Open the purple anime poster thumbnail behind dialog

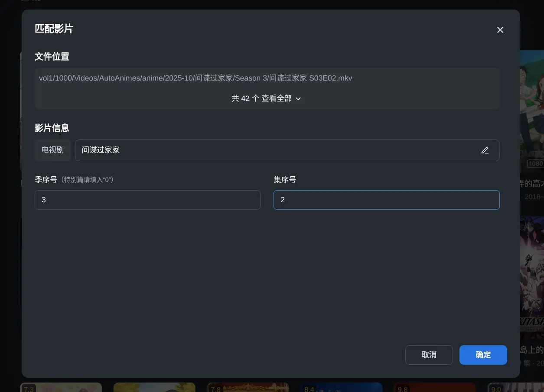click(532, 278)
